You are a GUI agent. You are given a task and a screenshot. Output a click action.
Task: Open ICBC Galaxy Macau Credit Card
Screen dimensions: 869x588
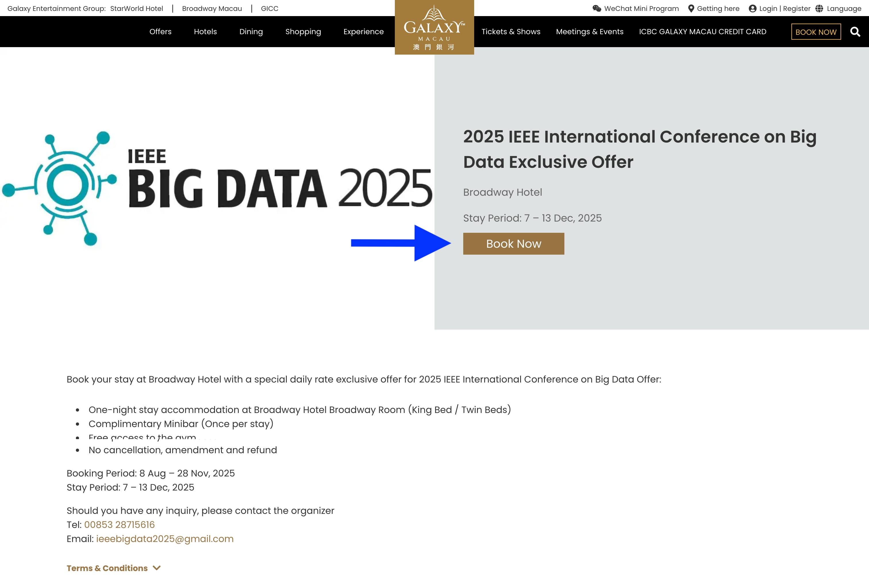(x=703, y=32)
